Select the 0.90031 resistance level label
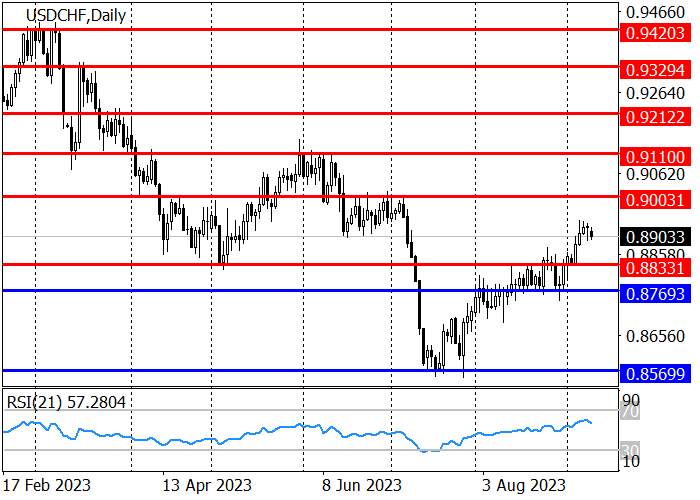The height and width of the screenshot is (500, 700). coord(655,199)
